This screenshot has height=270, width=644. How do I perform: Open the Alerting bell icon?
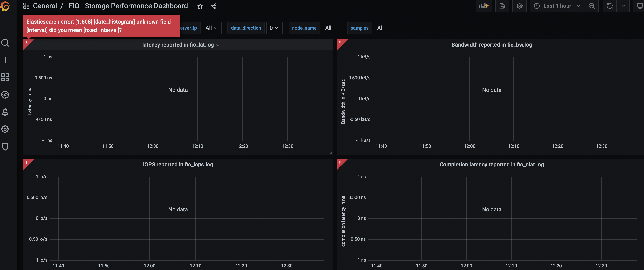pyautogui.click(x=5, y=112)
